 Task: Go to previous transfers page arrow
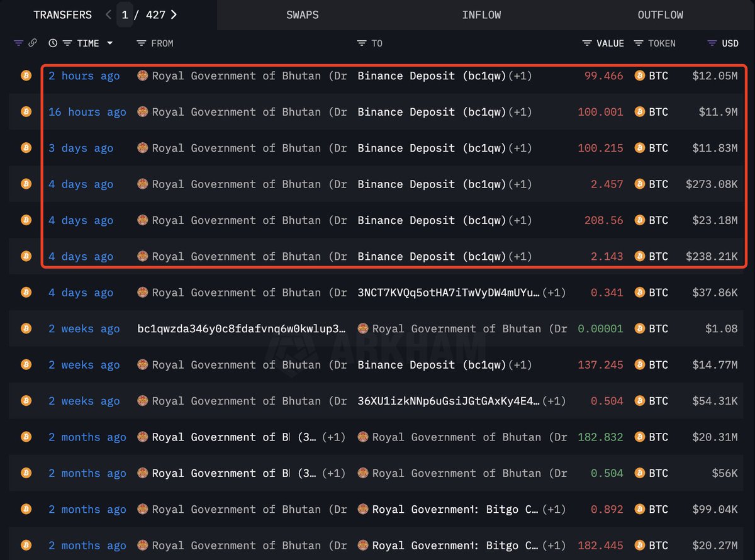point(108,14)
